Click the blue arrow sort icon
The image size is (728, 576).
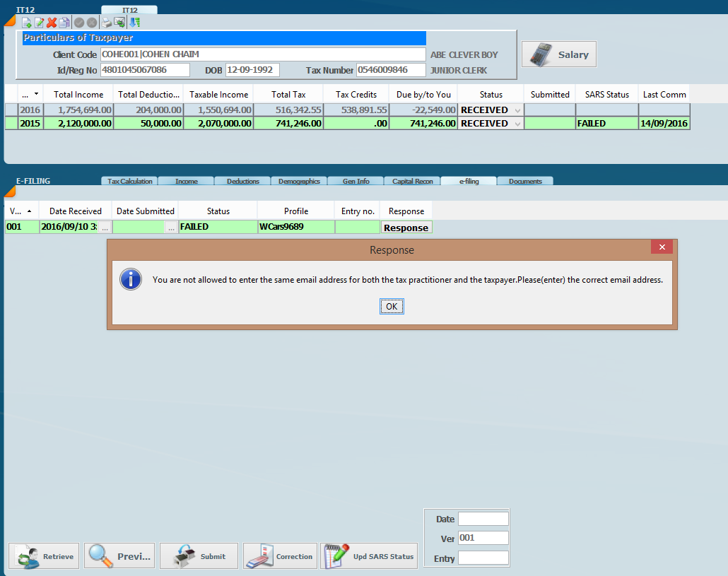click(x=134, y=23)
